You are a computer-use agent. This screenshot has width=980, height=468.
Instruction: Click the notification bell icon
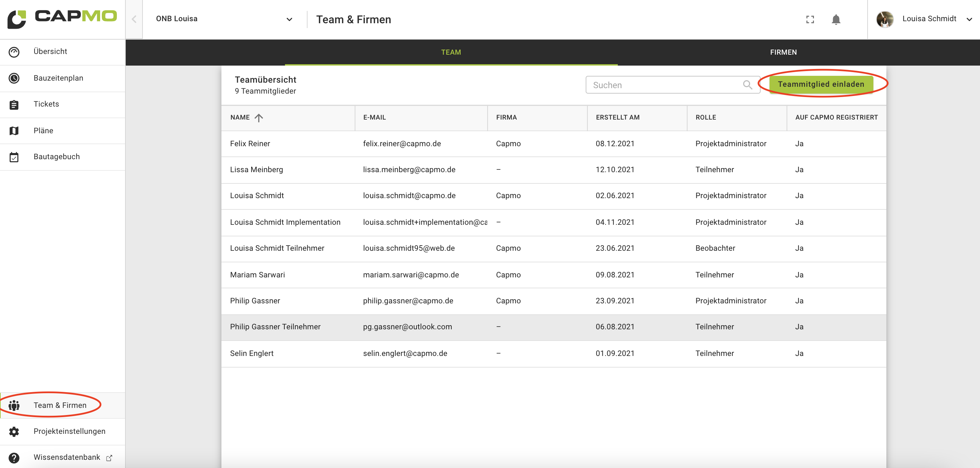835,19
